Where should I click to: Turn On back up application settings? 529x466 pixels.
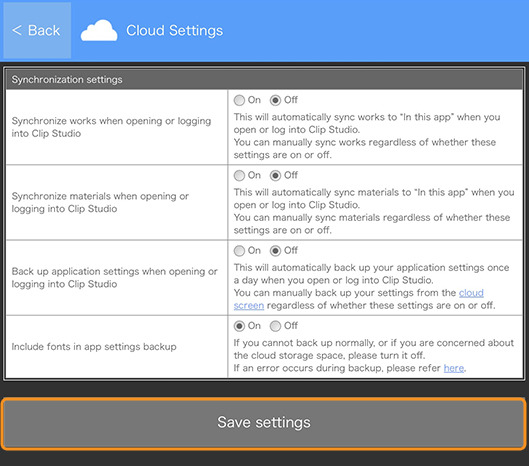pyautogui.click(x=239, y=251)
